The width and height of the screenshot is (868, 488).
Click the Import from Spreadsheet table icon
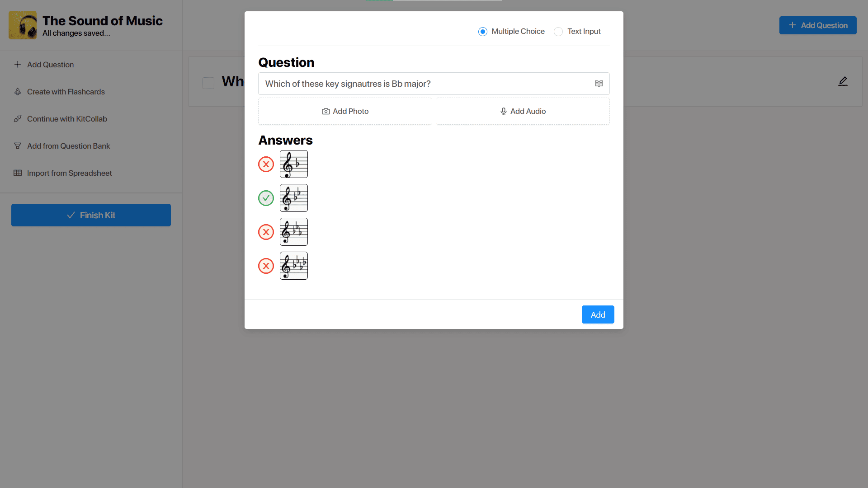click(17, 173)
